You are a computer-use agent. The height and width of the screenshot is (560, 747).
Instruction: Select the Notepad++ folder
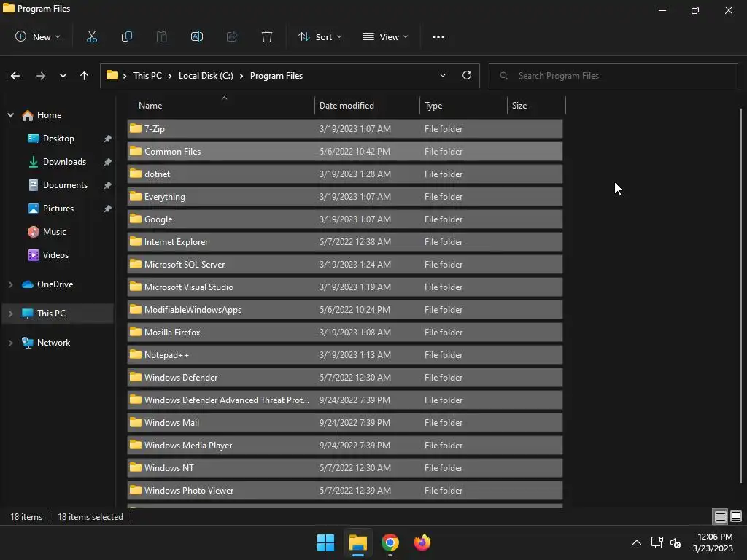[x=345, y=355]
